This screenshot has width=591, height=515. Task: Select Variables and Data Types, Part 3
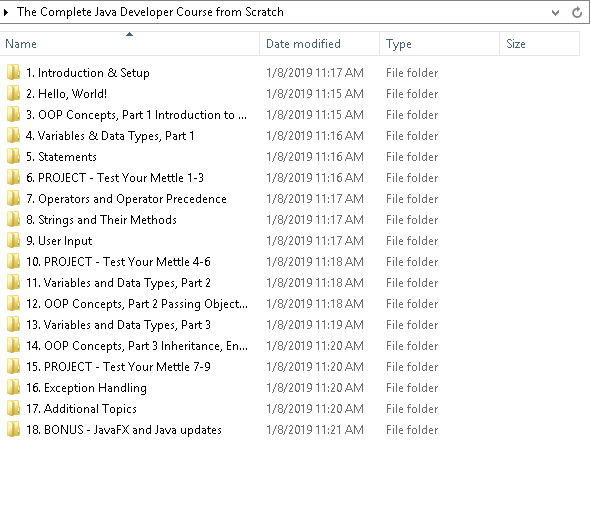[x=118, y=325]
